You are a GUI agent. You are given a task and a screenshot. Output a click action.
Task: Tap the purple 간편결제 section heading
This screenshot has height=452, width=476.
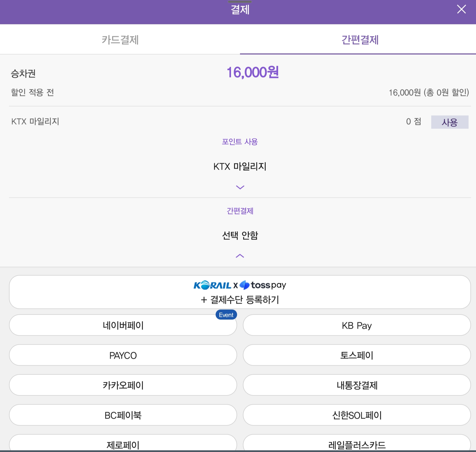tap(240, 211)
